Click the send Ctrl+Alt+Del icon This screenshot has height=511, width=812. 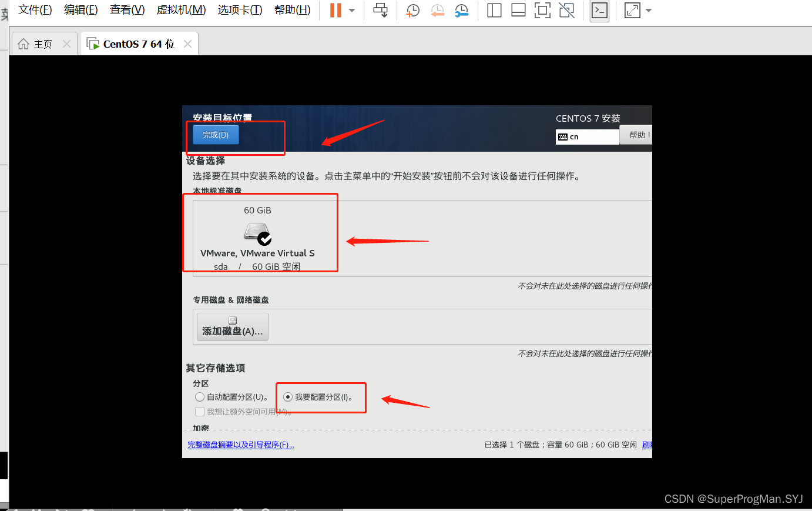click(x=381, y=10)
